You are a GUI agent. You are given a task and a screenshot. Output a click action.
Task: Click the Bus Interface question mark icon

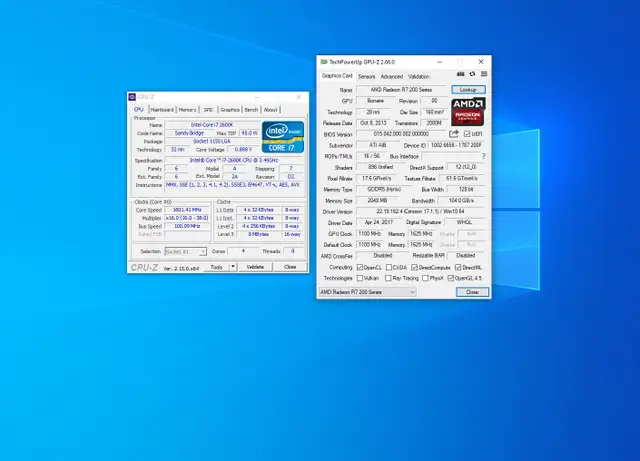pyautogui.click(x=484, y=156)
